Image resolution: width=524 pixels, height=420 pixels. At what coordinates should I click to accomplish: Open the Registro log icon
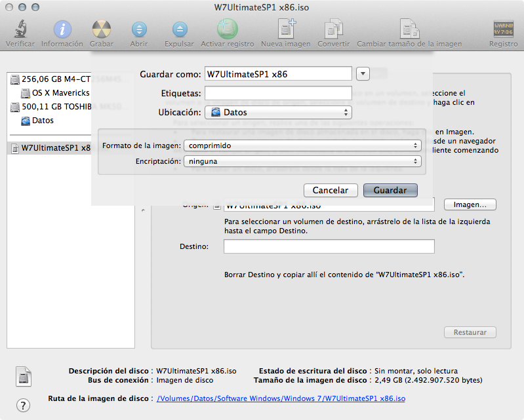click(503, 29)
